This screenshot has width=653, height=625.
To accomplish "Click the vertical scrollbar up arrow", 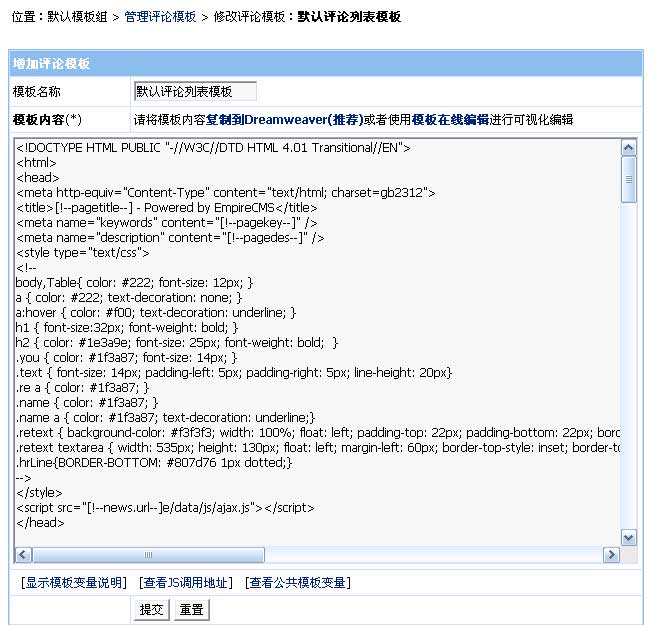I will point(628,148).
